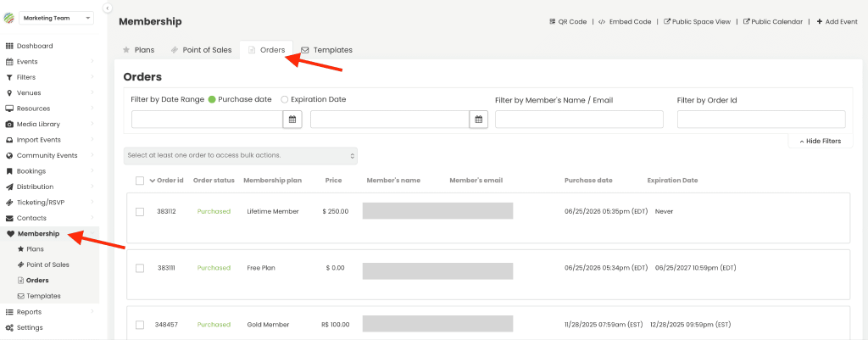868x340 pixels.
Task: Click the Membership heart icon
Action: (10, 234)
